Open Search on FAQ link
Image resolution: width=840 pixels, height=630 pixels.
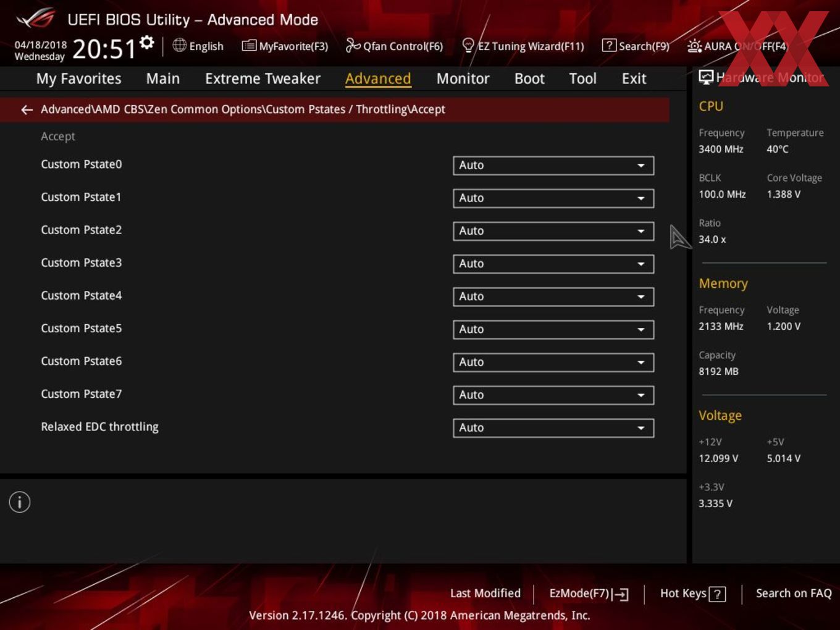pos(794,594)
